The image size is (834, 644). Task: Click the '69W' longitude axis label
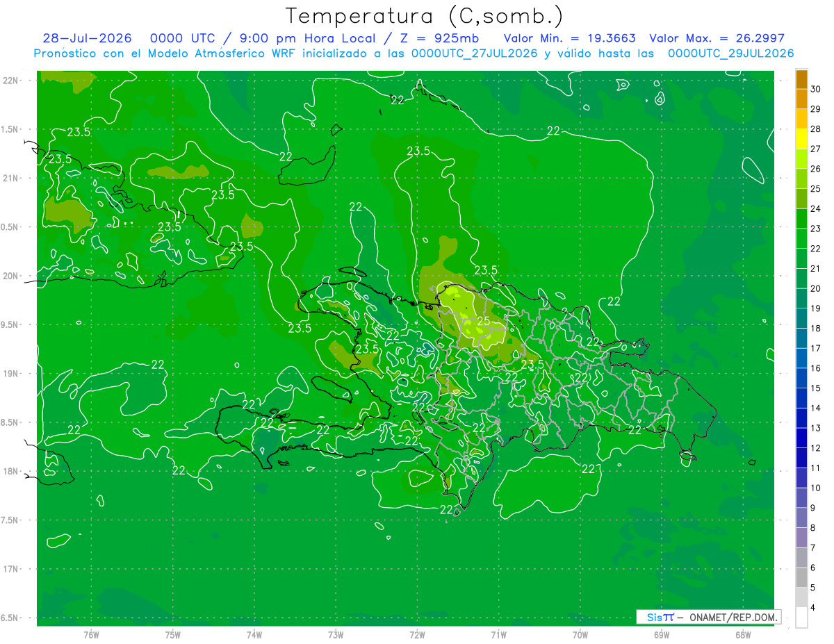(661, 634)
